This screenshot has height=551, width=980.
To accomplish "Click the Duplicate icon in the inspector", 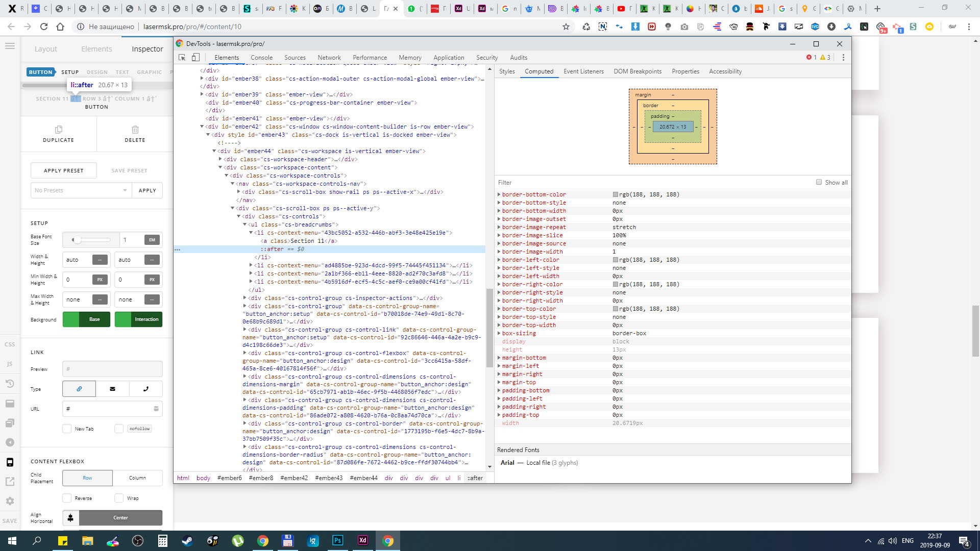I will pos(58,130).
